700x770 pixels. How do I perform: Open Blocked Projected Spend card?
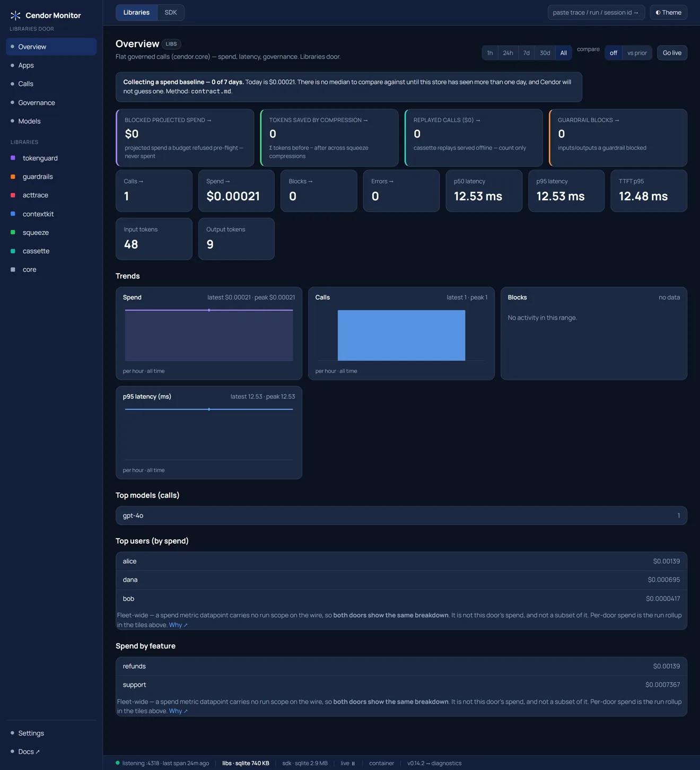click(x=185, y=138)
